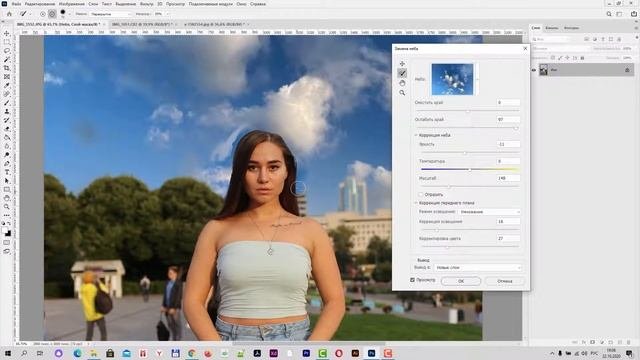
Task: Click the Fade Edge value field
Action: (x=508, y=119)
